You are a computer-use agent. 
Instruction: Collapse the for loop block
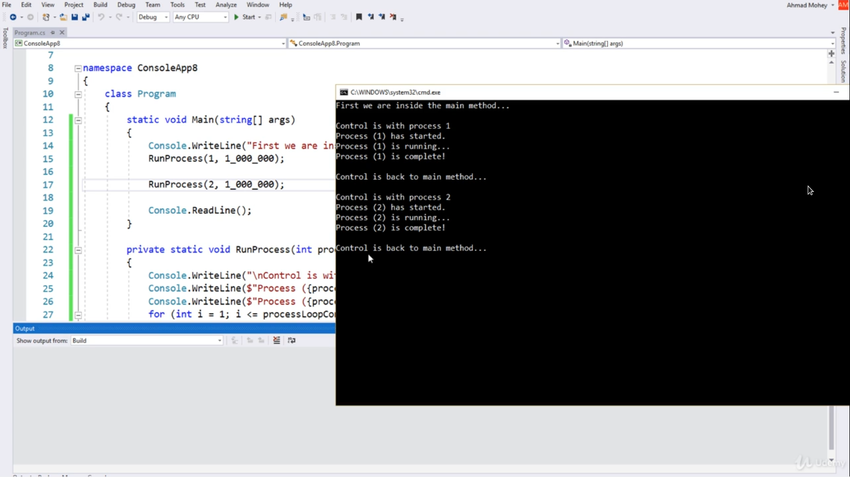78,315
